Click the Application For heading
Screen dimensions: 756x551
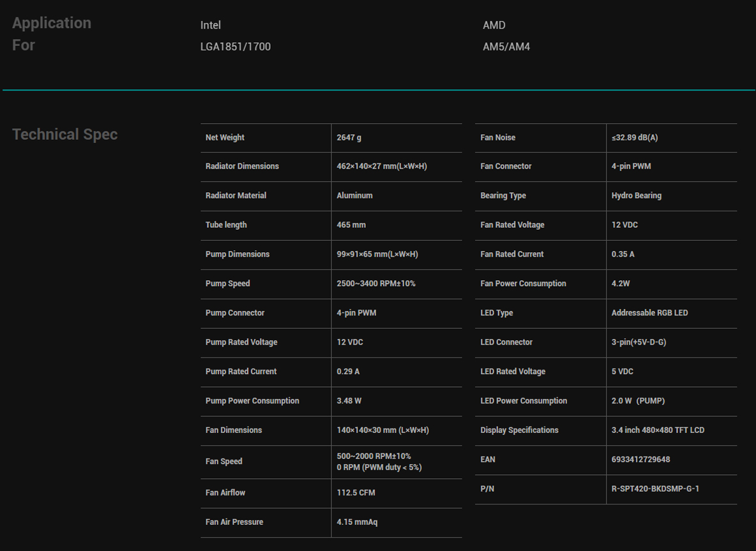coord(52,34)
